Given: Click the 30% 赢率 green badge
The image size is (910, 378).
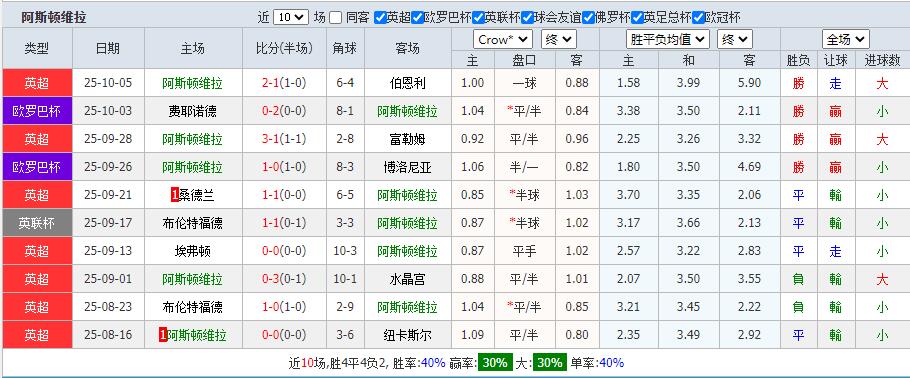Looking at the screenshot, I should coord(495,363).
